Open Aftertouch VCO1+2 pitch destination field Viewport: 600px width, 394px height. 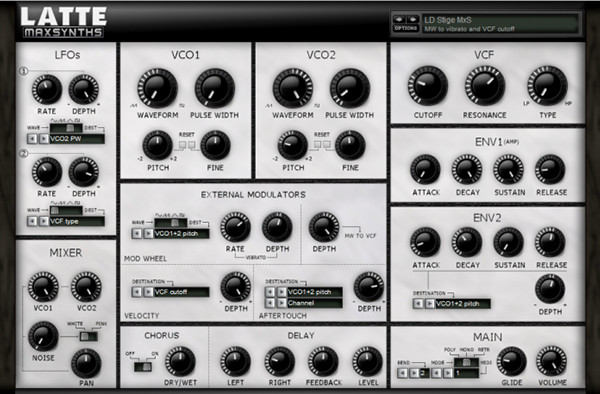coord(315,292)
